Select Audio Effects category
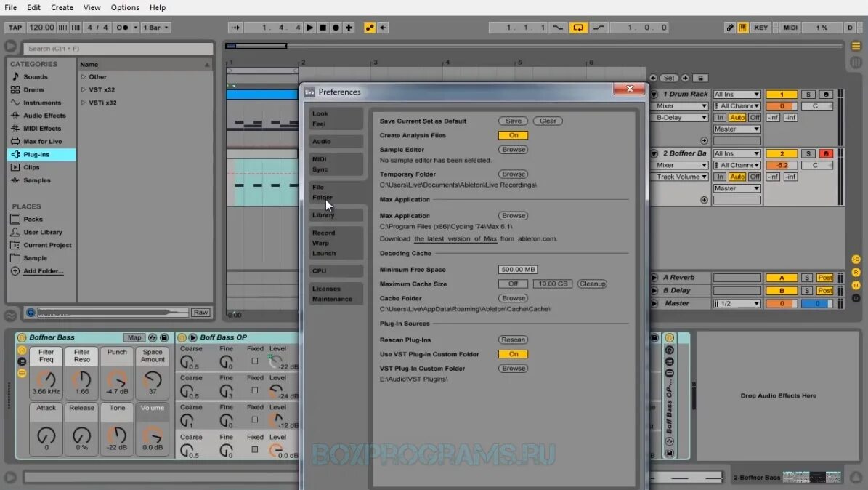 click(44, 116)
